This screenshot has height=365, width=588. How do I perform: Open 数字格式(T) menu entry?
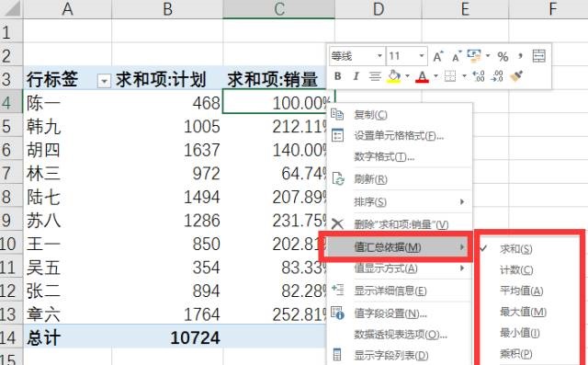(400, 156)
